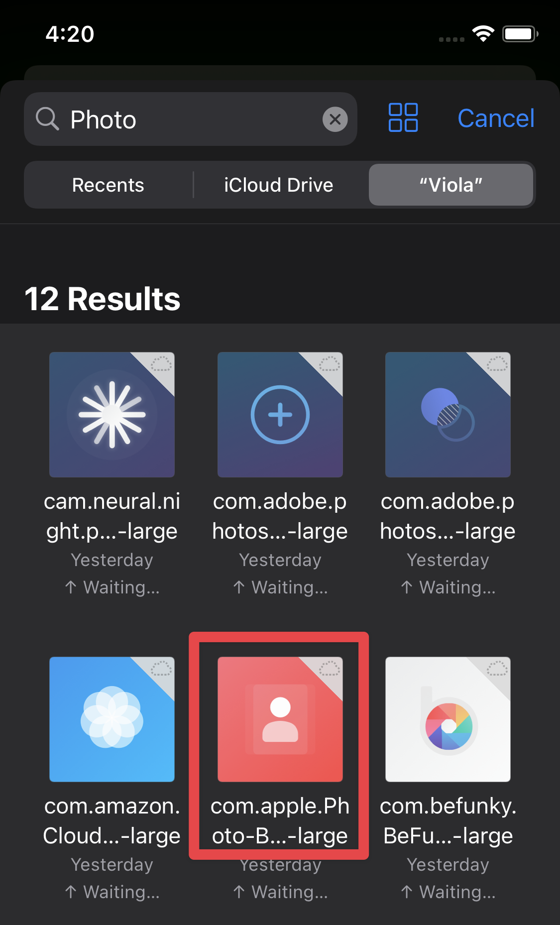Open the Adobe file with plus-circle icon

(280, 415)
